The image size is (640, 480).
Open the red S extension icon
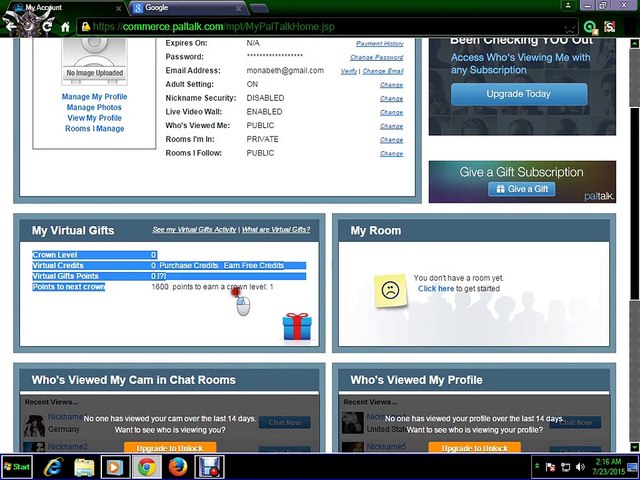coord(609,27)
